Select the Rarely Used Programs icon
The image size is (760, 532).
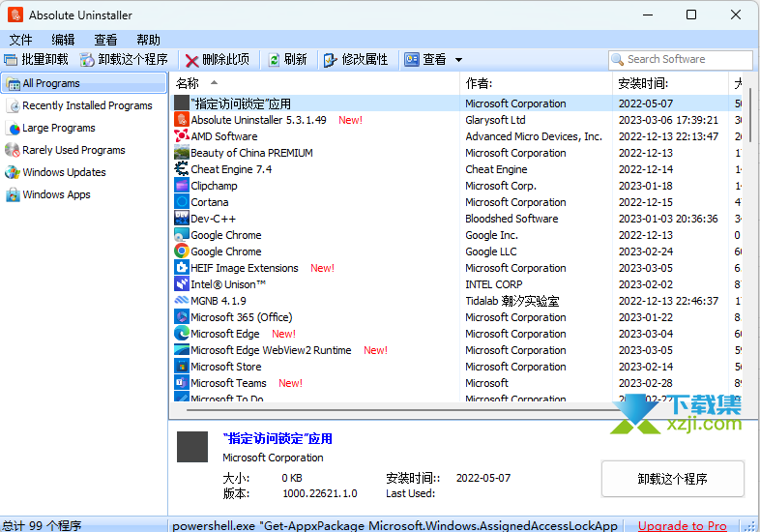(13, 150)
